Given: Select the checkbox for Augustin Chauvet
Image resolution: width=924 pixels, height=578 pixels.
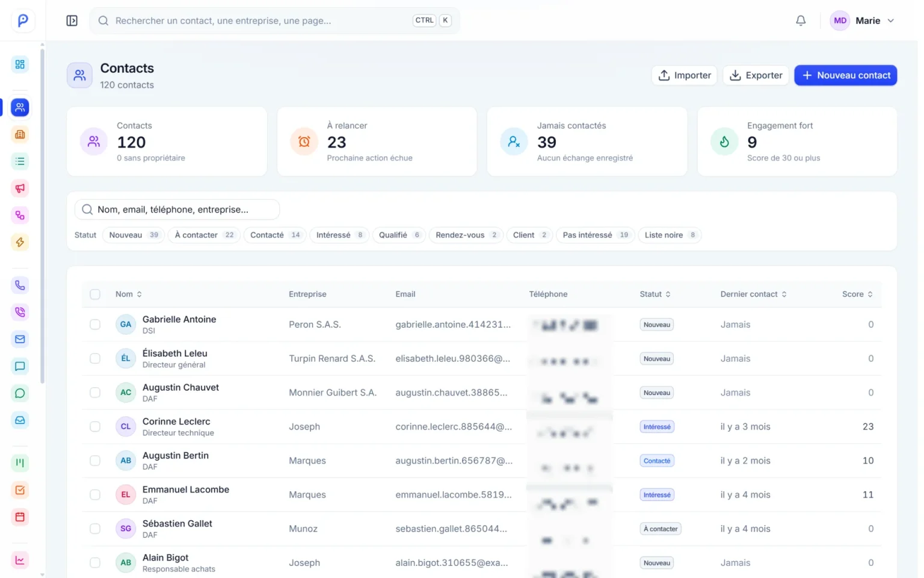Looking at the screenshot, I should [95, 393].
